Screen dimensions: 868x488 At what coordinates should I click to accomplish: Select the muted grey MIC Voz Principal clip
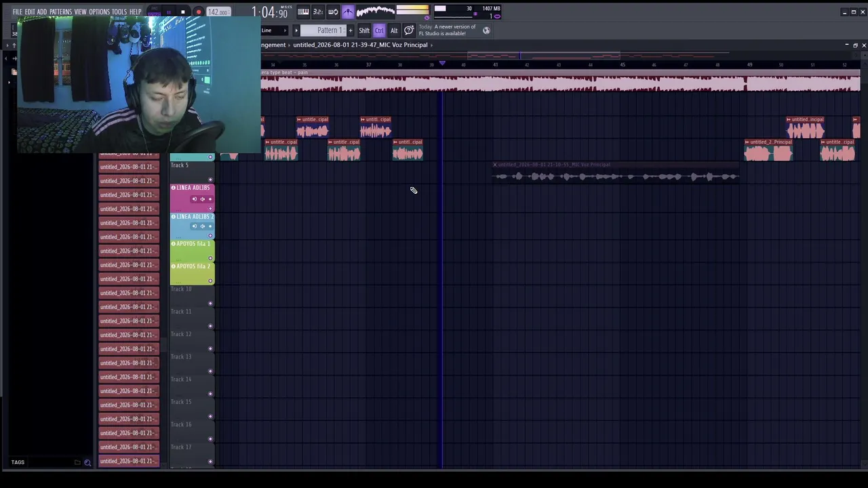616,174
